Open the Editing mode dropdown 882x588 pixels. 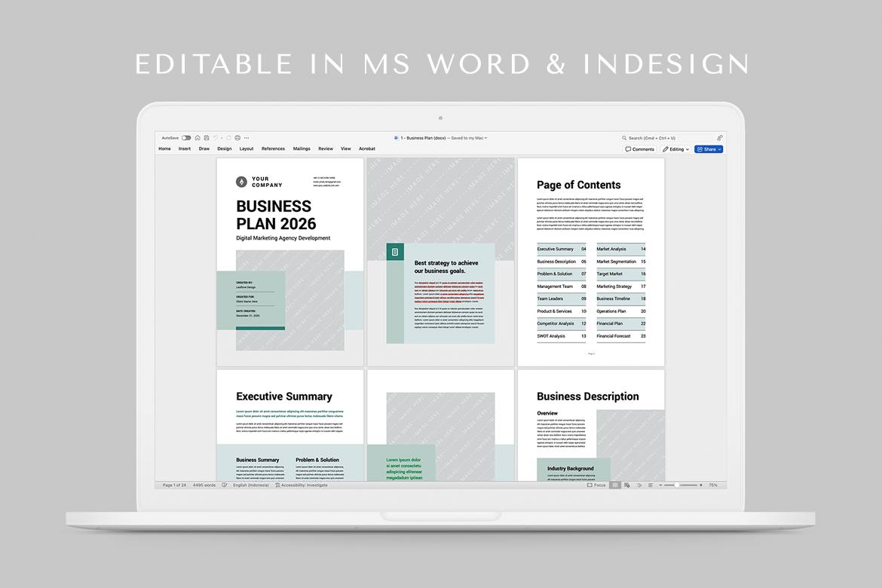coord(675,149)
